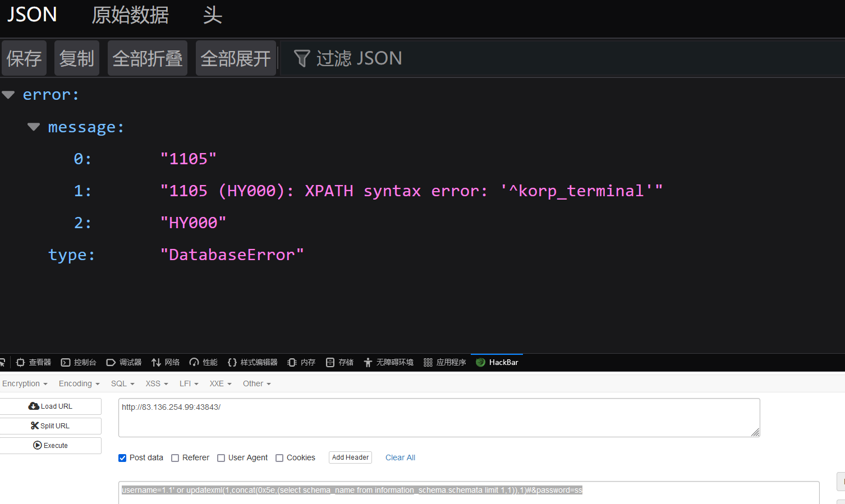Click the element picker arrow icon
Screen dimensions: 845x504
2,362
